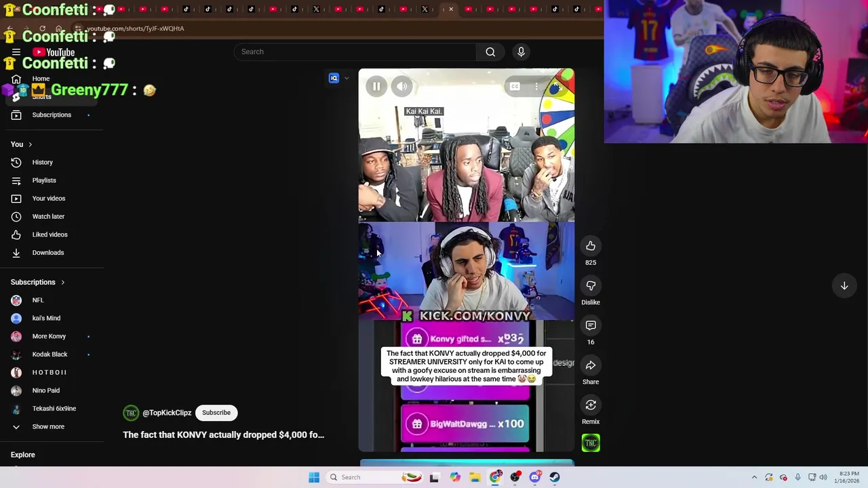Click the system tray microphone icon
This screenshot has height=488, width=868.
(x=797, y=477)
